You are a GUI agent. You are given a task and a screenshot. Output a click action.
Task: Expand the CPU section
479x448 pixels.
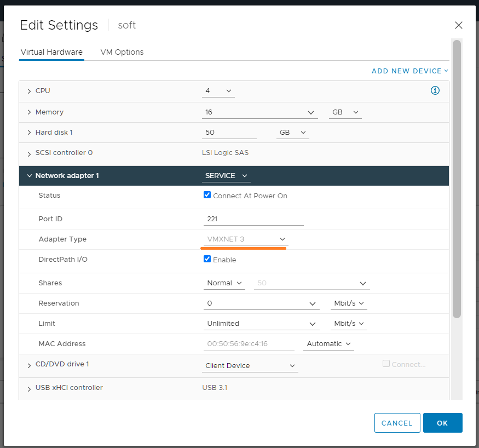point(29,91)
